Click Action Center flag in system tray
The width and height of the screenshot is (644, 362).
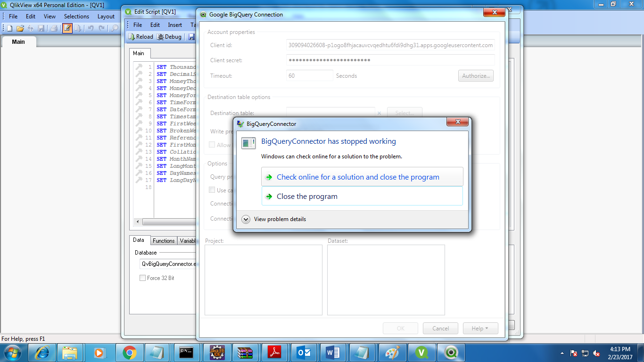coord(574,353)
